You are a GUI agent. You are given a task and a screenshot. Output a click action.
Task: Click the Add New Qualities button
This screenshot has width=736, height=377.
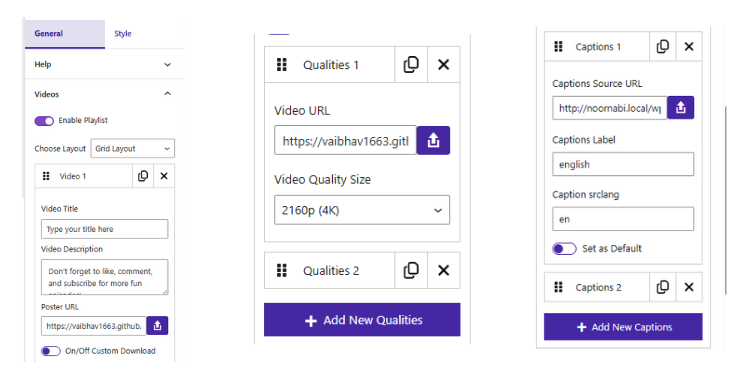[x=362, y=320]
